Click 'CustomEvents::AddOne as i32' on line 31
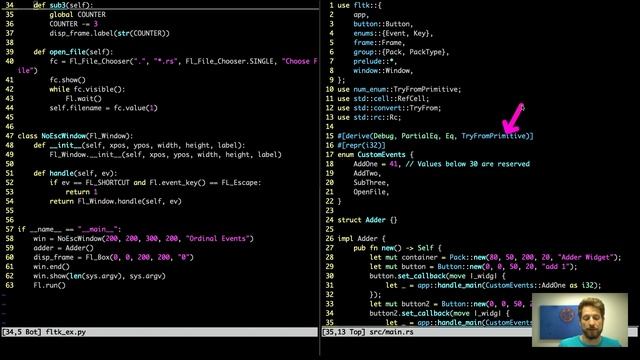 541,286
